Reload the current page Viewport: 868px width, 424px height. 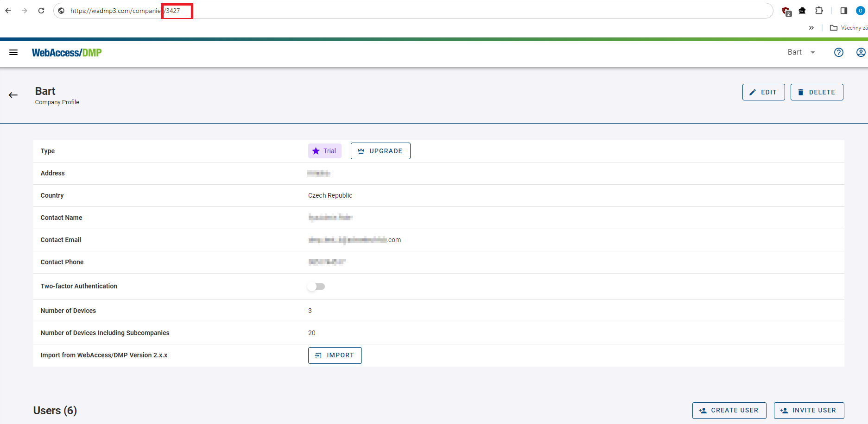41,11
